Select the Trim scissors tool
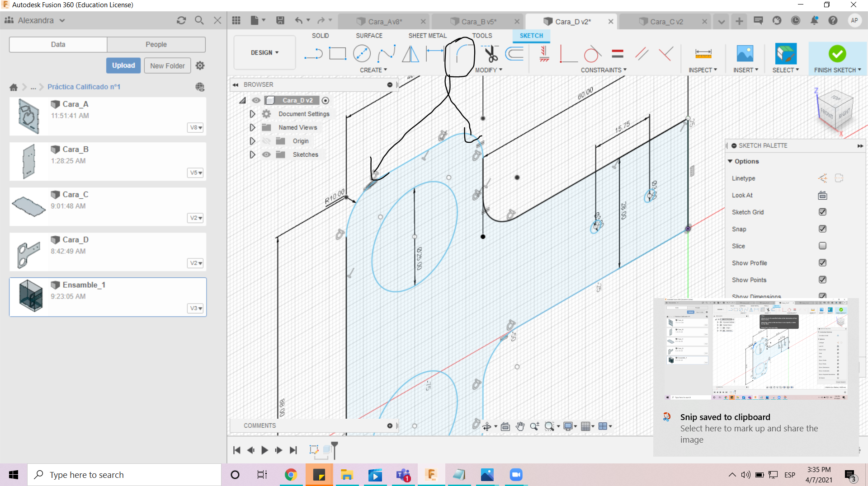Screen dimensions: 868x486 (x=491, y=54)
